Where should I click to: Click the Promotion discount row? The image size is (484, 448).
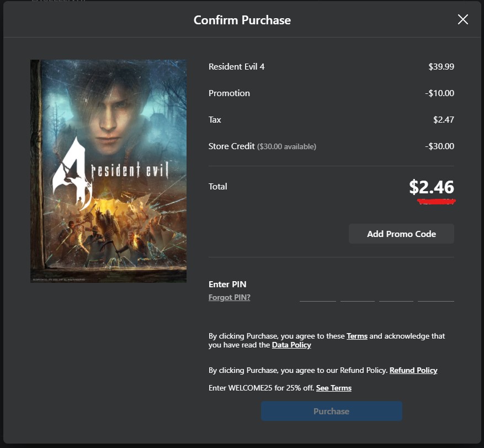(229, 93)
